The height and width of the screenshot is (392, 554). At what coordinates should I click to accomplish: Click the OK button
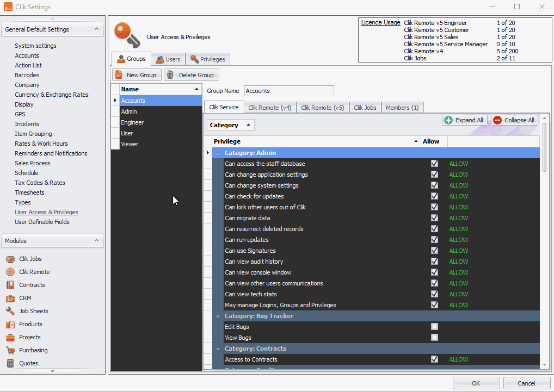click(476, 383)
